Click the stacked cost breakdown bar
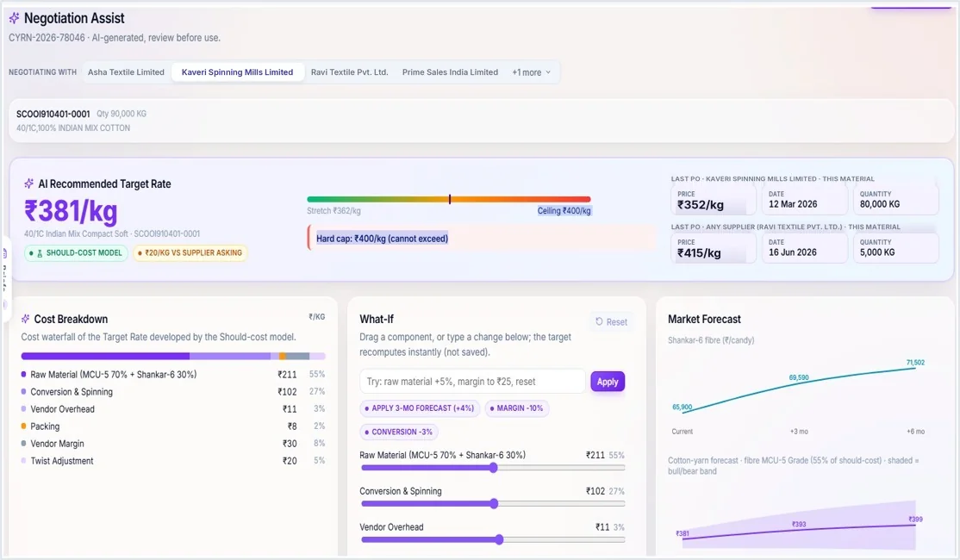The height and width of the screenshot is (560, 960). (x=173, y=356)
